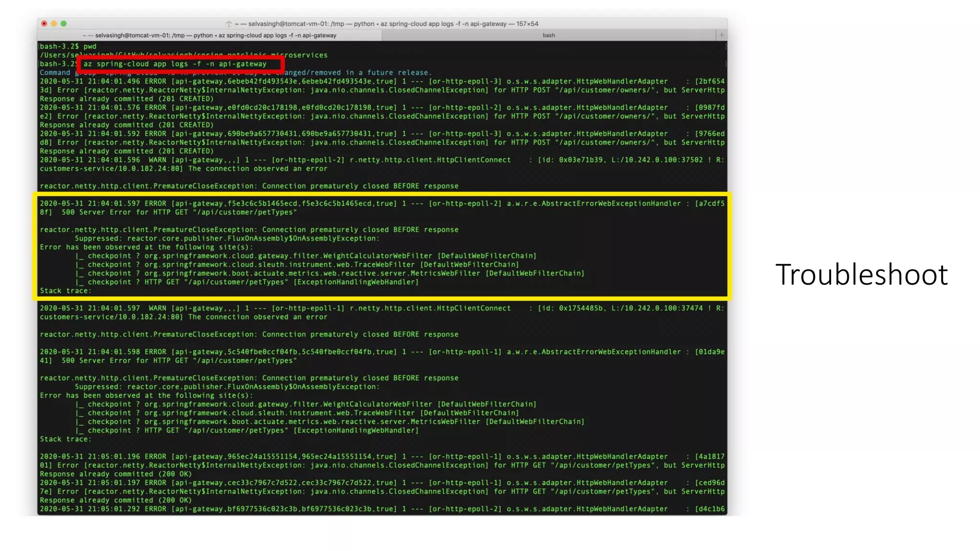
Task: Click the Troubleshoot slide heading
Action: [x=861, y=275]
